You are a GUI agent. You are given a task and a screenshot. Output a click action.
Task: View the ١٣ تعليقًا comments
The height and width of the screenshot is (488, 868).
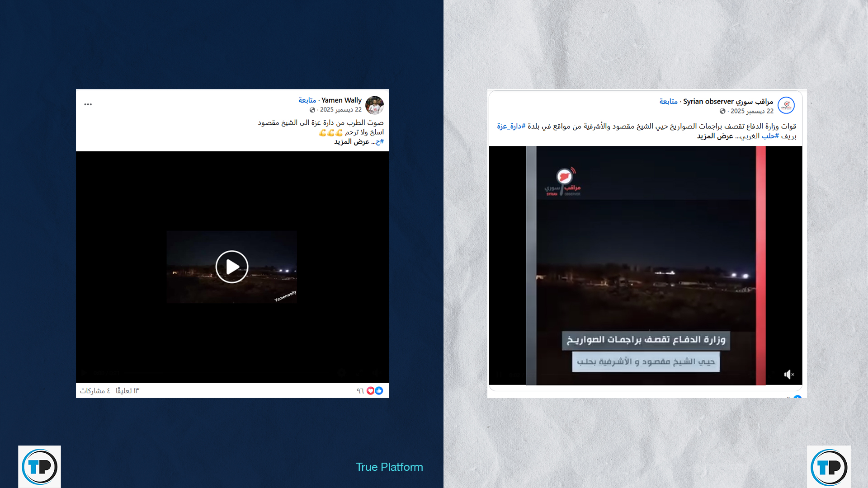127,390
